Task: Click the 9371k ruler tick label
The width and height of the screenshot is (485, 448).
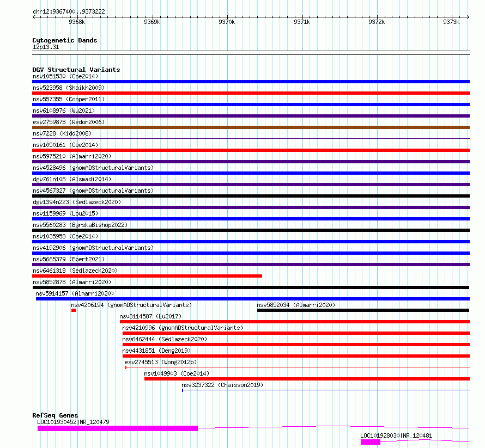Action: (x=302, y=22)
